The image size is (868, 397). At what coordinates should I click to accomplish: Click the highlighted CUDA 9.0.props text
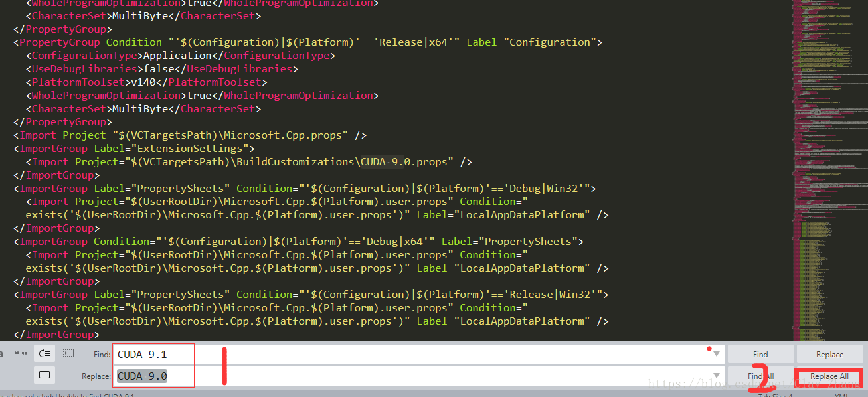[x=407, y=161]
